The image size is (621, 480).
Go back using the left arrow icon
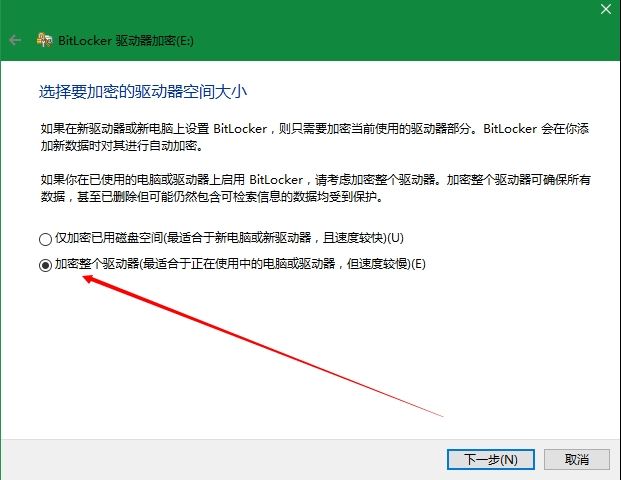tap(15, 40)
